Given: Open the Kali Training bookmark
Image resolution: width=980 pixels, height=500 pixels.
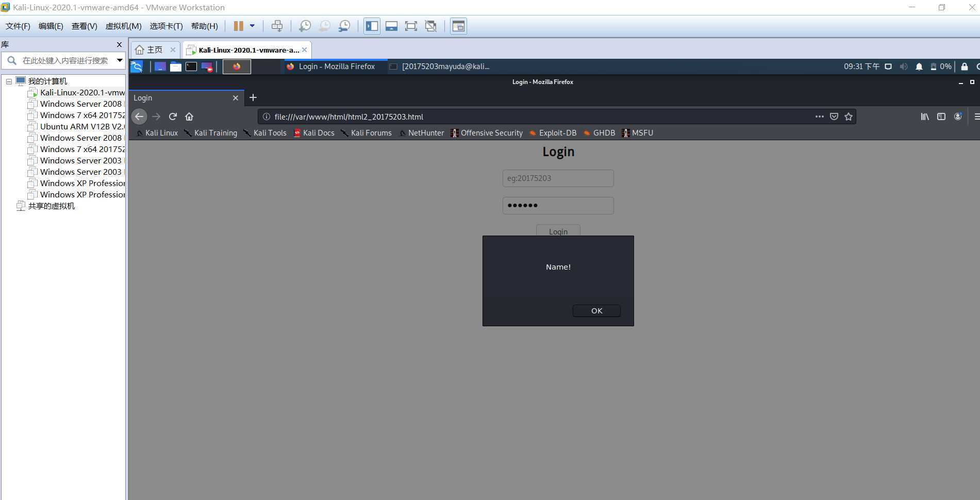Looking at the screenshot, I should (x=211, y=133).
